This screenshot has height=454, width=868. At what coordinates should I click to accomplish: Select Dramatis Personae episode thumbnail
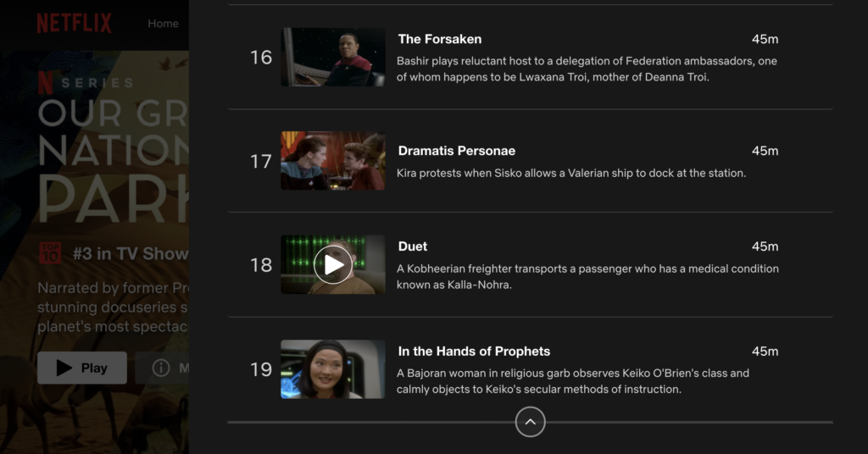(332, 161)
